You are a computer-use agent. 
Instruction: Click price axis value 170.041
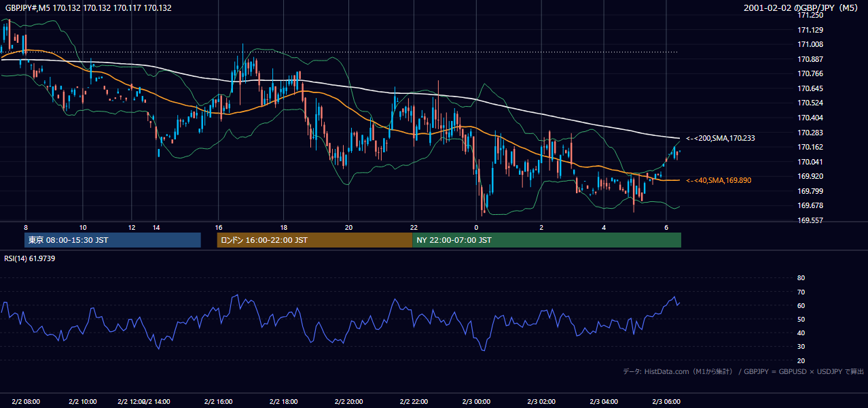(810, 162)
